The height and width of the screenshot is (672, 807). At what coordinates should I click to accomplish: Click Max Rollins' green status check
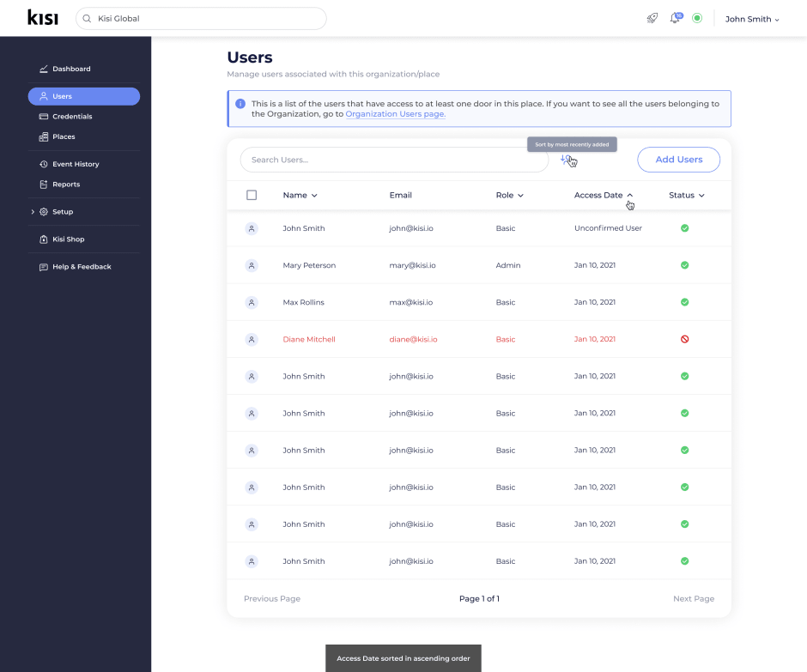tap(684, 302)
